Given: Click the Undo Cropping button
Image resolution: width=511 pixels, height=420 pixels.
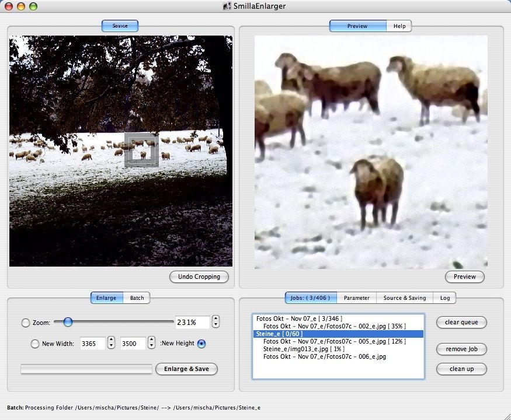Looking at the screenshot, I should 199,276.
